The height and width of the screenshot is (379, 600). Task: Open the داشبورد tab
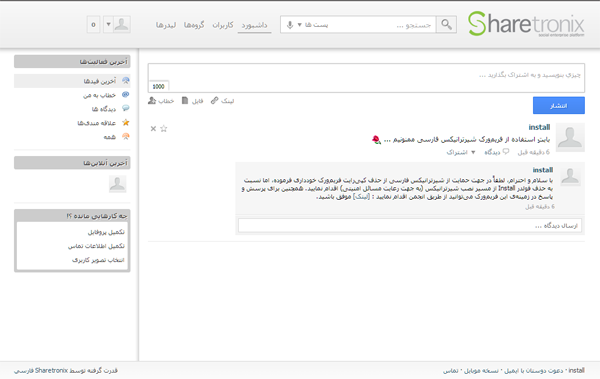[x=254, y=25]
